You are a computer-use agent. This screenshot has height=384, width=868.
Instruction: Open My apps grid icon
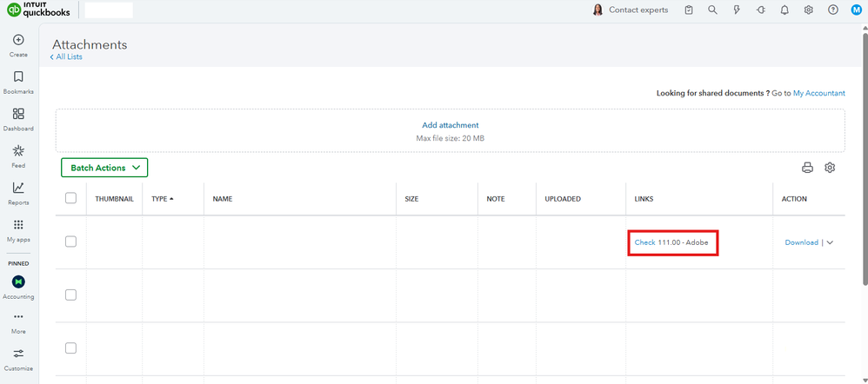point(18,225)
